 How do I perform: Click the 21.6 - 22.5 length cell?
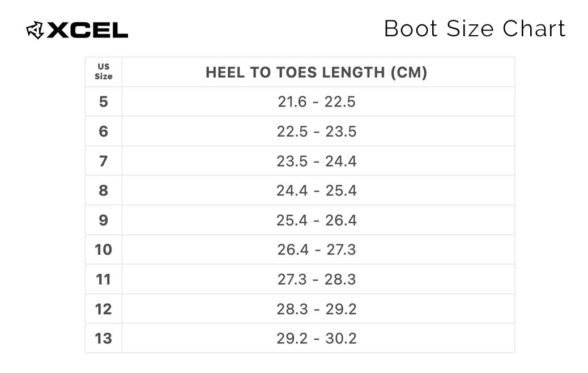(x=317, y=101)
